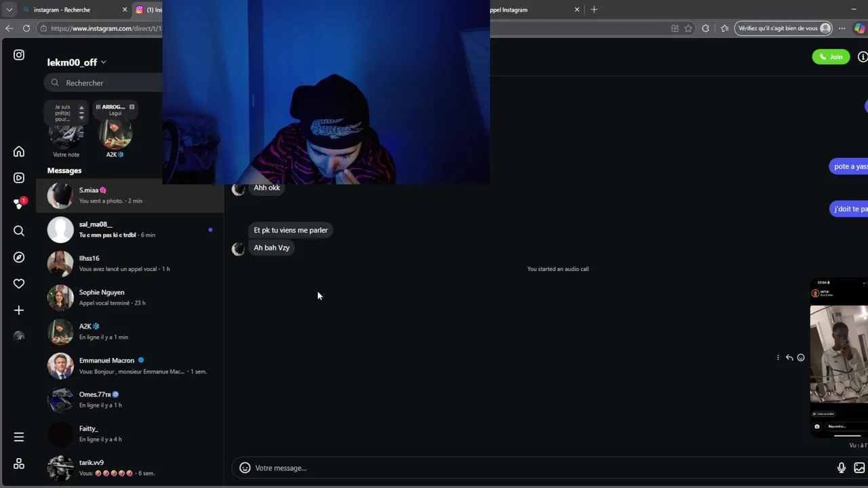The width and height of the screenshot is (868, 488).
Task: Open sal_ma08__ unread conversation
Action: [130, 229]
